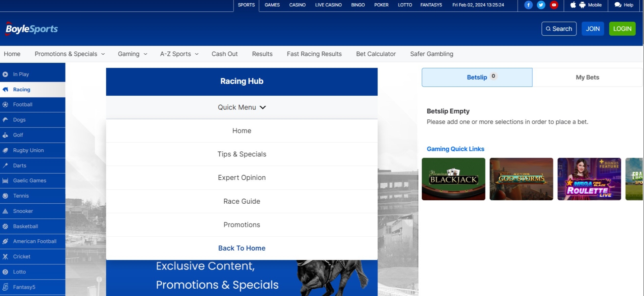Open the Premium Blackjack game thumbnail
The image size is (644, 296).
pyautogui.click(x=453, y=179)
